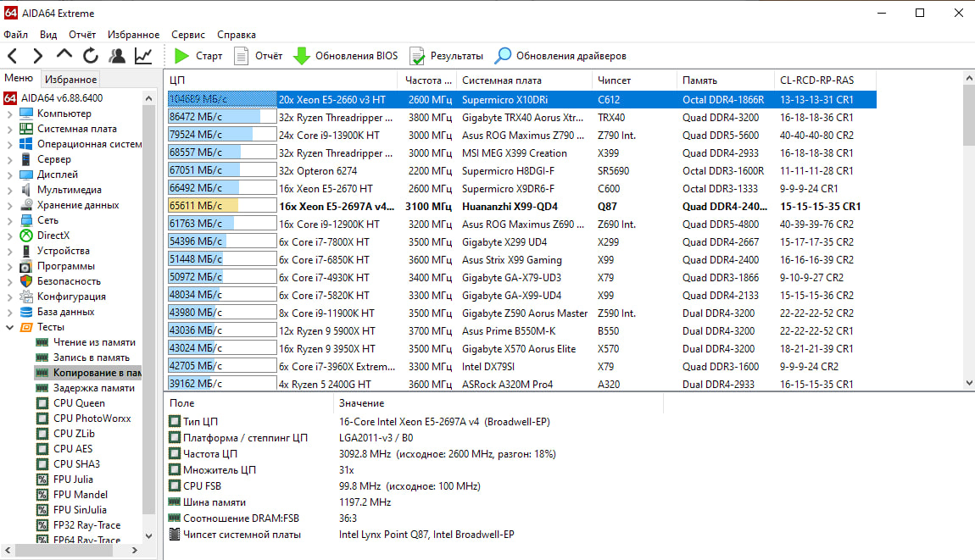
Task: Expand the Мультимедиа tree node
Action: pyautogui.click(x=9, y=190)
